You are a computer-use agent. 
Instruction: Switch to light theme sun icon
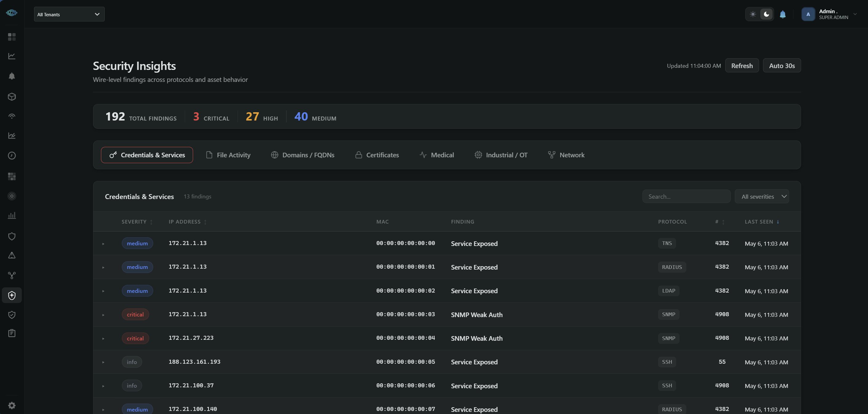753,14
